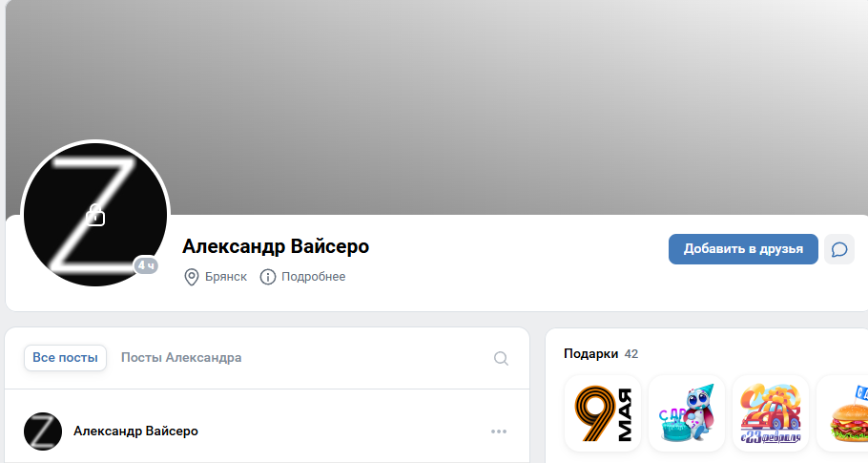Switch to Посты Александра tab
This screenshot has width=868, height=463.
pyautogui.click(x=181, y=358)
